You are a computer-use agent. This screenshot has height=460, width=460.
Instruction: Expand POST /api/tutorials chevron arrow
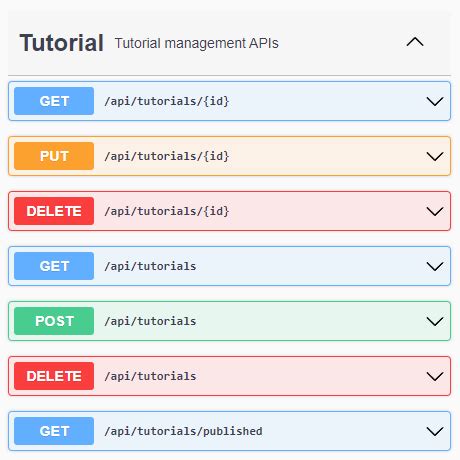tap(435, 321)
